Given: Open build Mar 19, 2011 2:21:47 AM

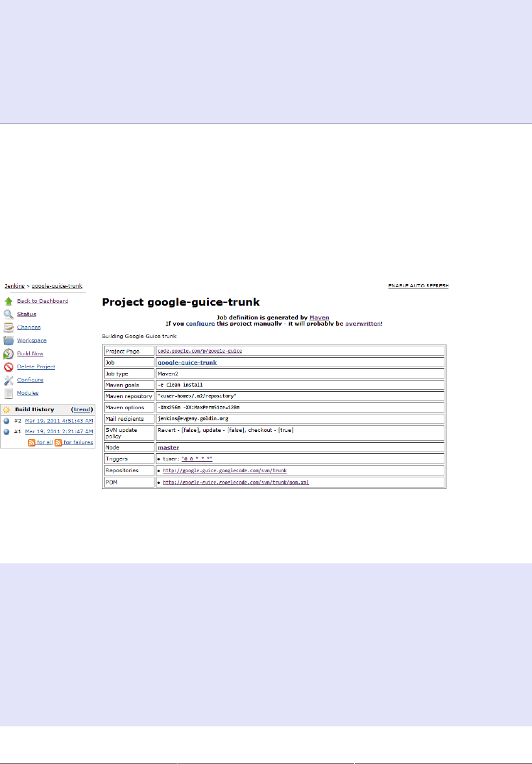Looking at the screenshot, I should coord(59,432).
